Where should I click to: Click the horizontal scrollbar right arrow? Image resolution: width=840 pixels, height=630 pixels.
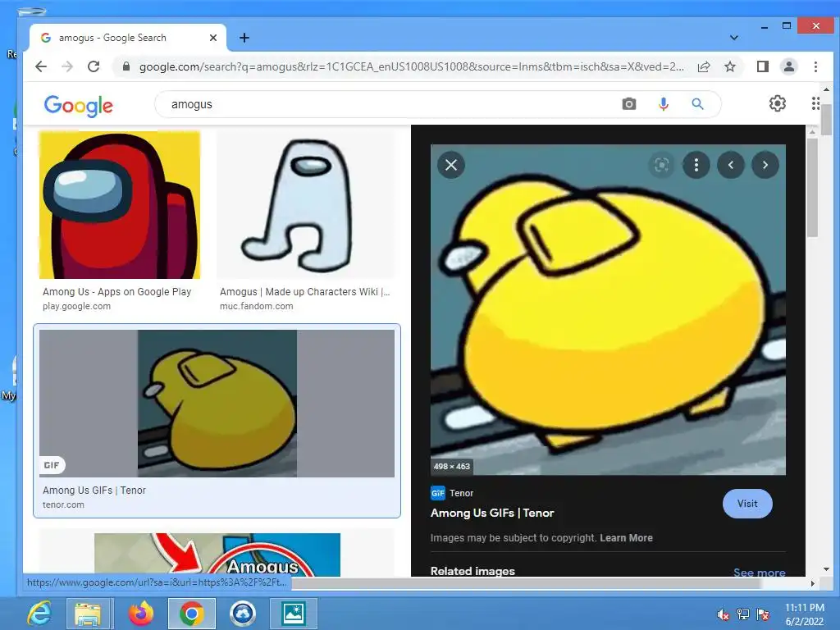[812, 583]
